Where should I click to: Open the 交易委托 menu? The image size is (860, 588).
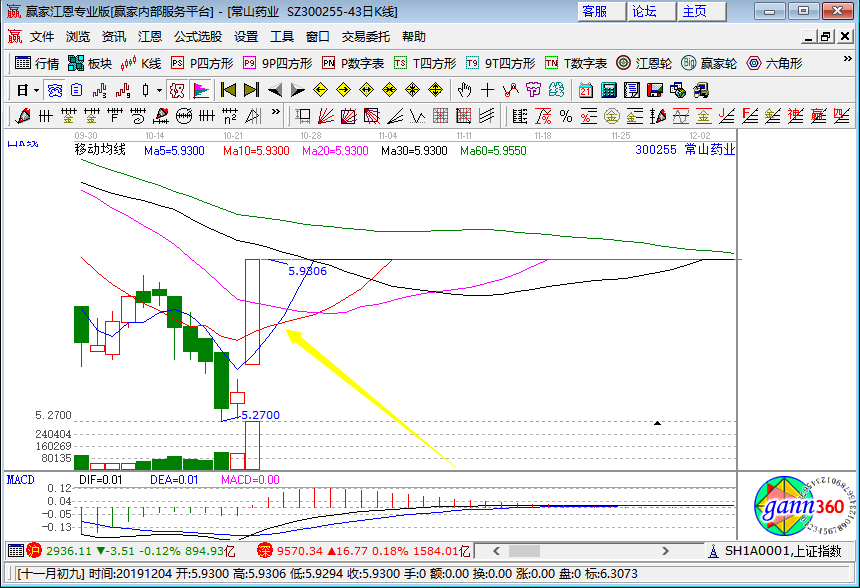(366, 37)
